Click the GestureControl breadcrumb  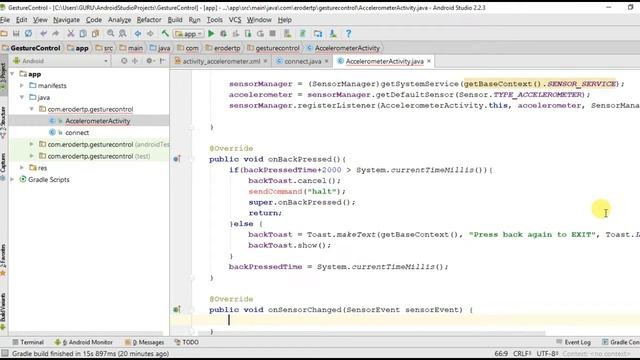click(x=31, y=48)
